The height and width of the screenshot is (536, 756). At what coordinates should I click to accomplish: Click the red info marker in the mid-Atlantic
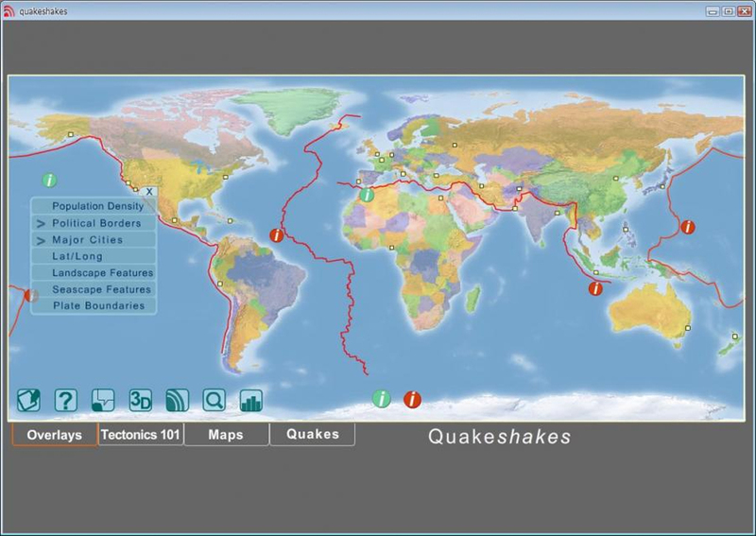(277, 235)
